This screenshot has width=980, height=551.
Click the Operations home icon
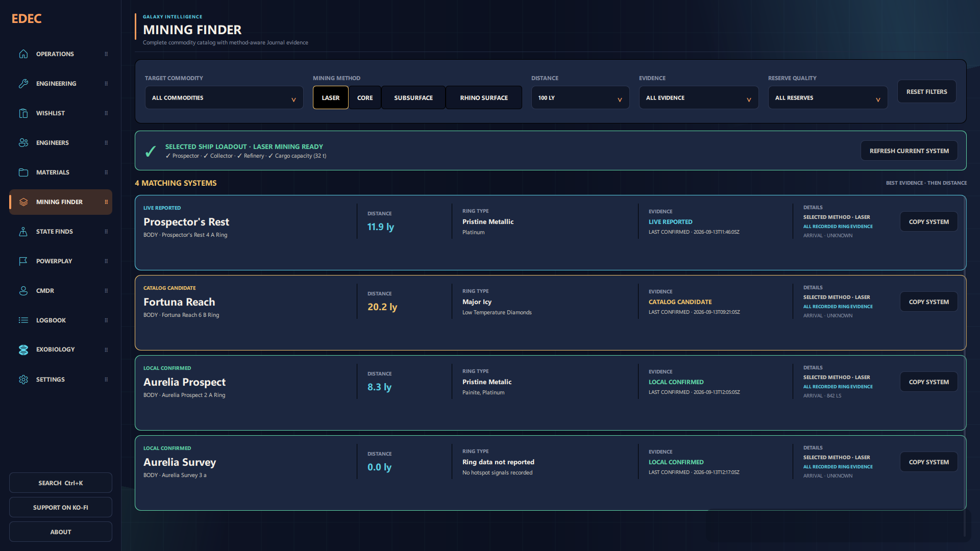click(23, 54)
